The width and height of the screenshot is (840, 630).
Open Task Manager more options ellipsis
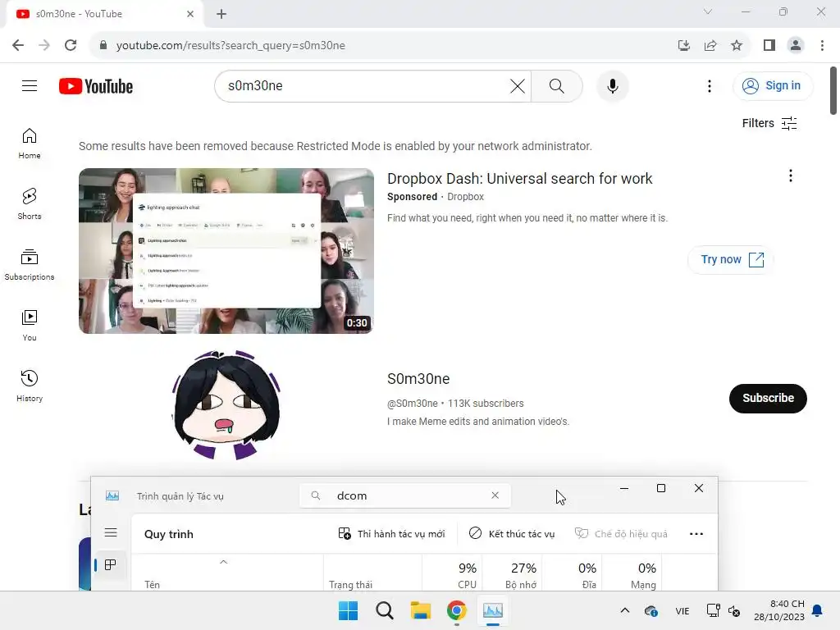(x=696, y=533)
